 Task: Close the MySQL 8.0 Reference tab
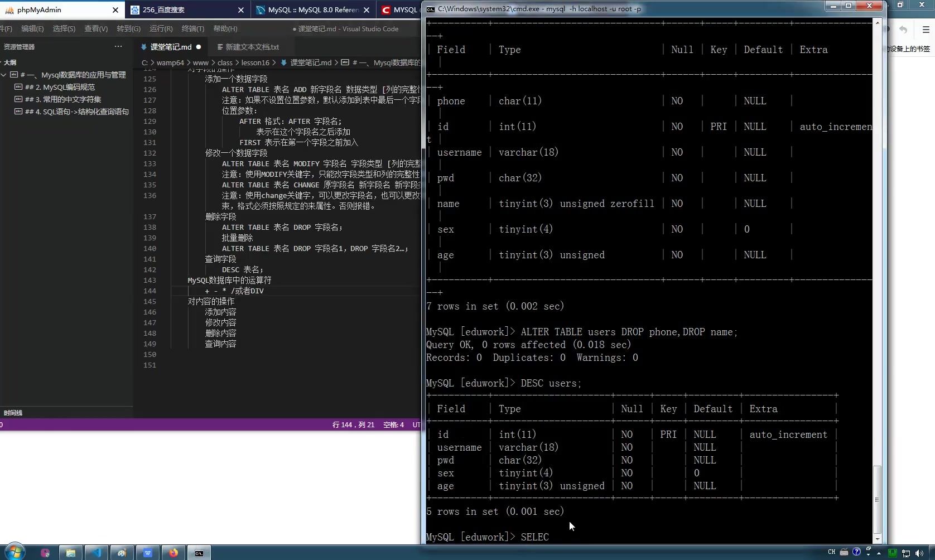(366, 10)
